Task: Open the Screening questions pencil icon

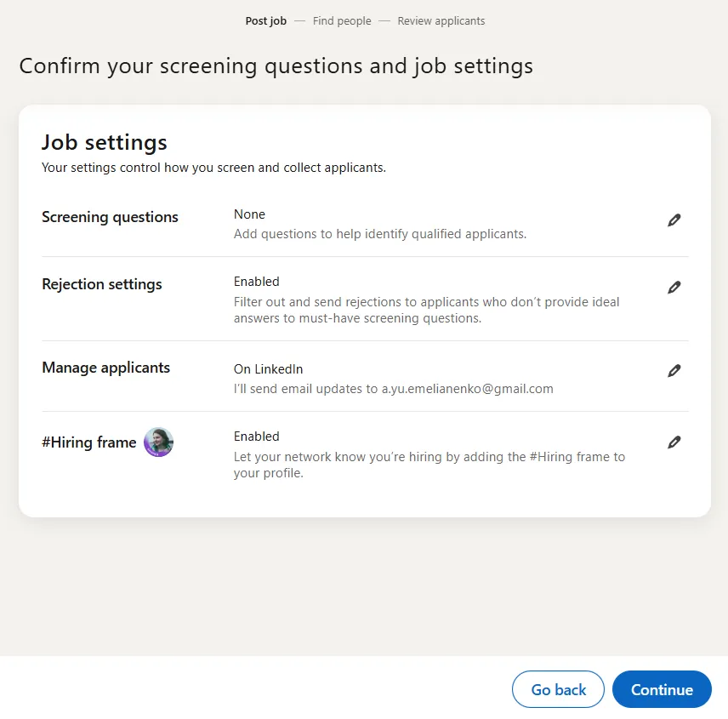Action: pyautogui.click(x=674, y=220)
